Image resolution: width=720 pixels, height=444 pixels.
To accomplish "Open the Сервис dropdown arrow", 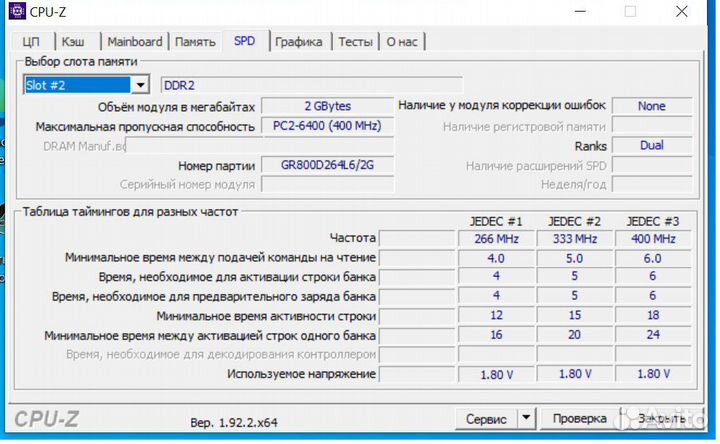I will pos(526,419).
